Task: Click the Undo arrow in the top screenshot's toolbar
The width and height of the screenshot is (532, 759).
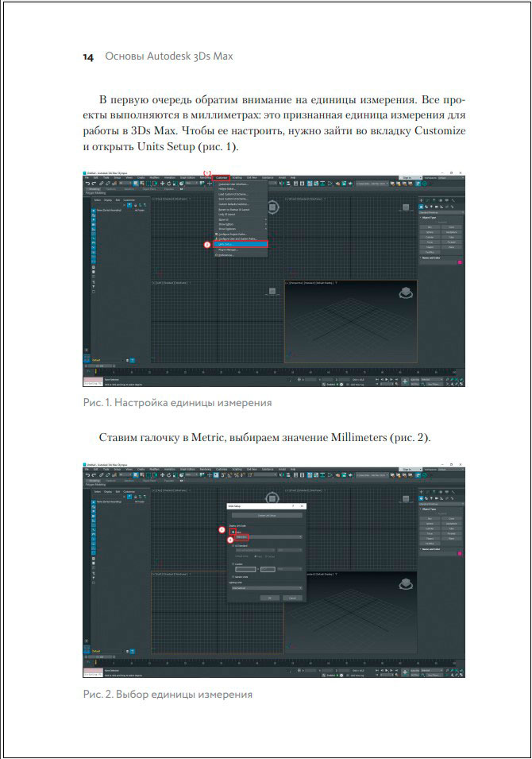Action: coord(87,184)
